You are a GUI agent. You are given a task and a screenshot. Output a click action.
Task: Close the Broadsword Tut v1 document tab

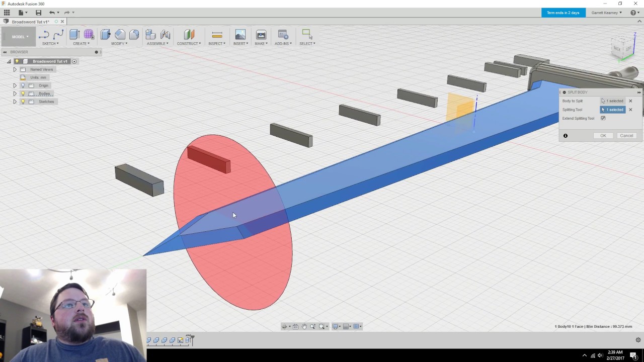point(62,22)
